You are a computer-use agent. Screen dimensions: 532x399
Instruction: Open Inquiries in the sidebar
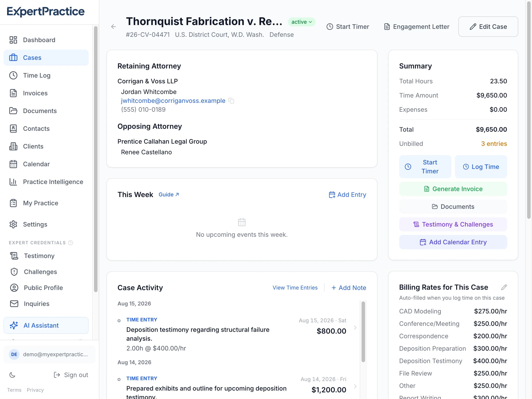(x=46, y=304)
